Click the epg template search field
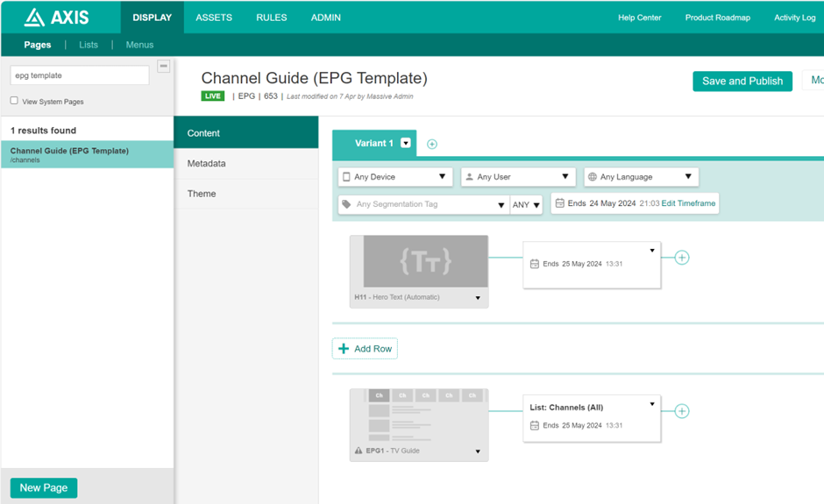The width and height of the screenshot is (824, 504). coord(80,75)
